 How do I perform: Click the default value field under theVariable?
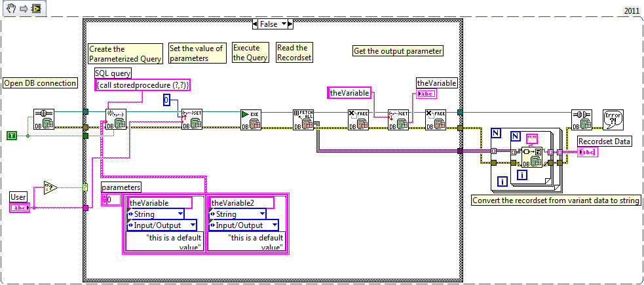pos(164,242)
